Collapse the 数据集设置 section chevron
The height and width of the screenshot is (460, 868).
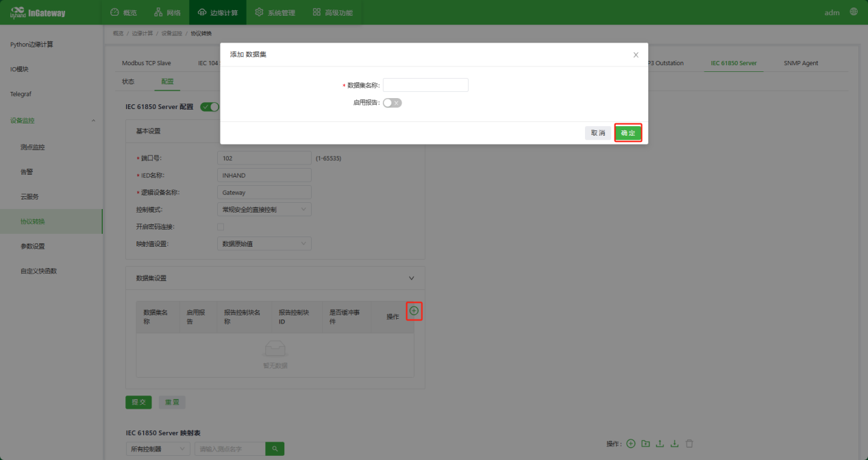click(x=412, y=278)
